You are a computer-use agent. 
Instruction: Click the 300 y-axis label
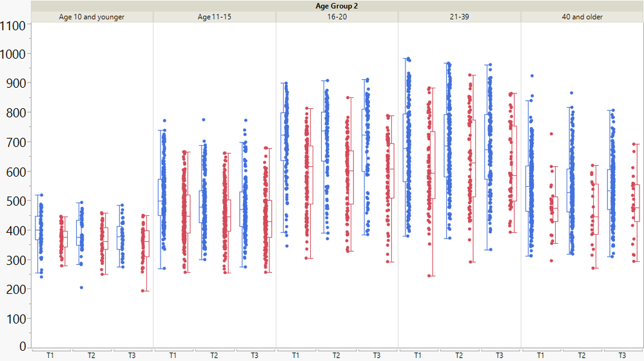pyautogui.click(x=16, y=260)
